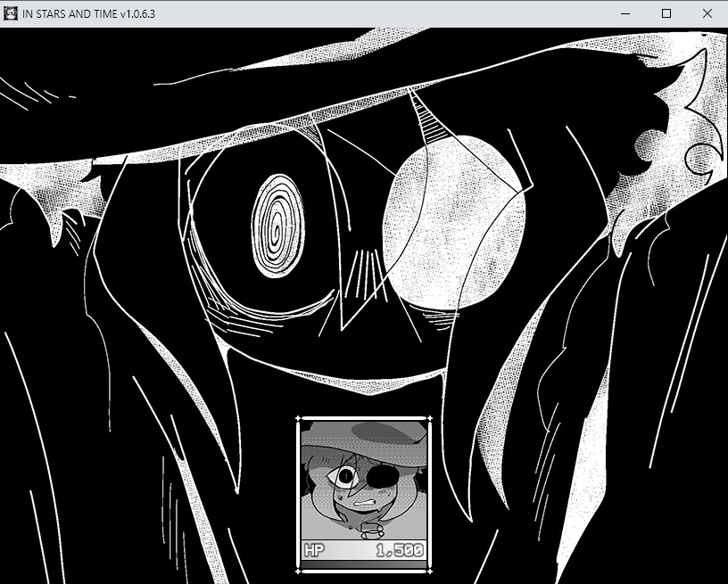Click the game icon in the title bar
The image size is (728, 584).
[x=10, y=13]
